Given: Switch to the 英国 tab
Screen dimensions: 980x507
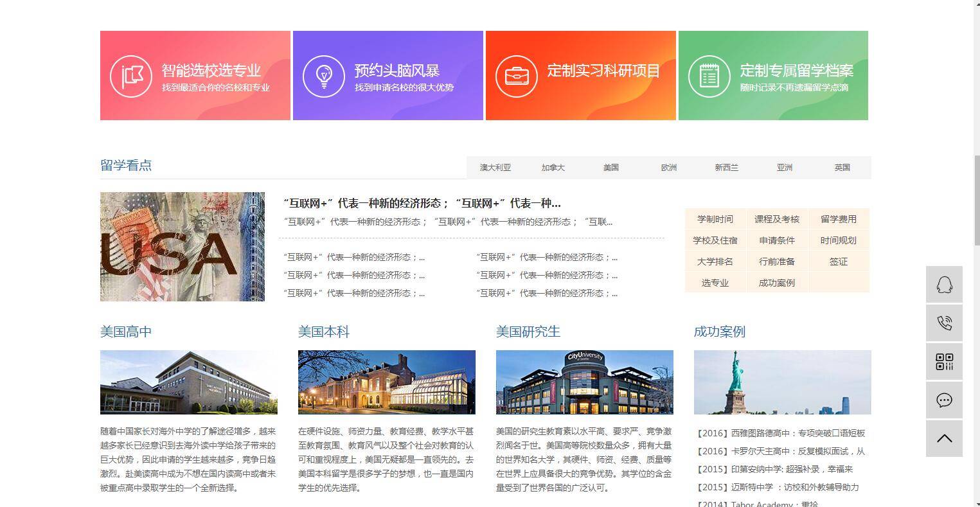Looking at the screenshot, I should tap(842, 168).
